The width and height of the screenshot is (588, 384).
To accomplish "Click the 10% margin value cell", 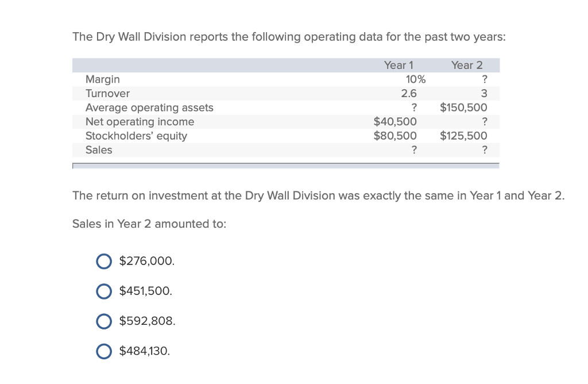I will tap(417, 79).
